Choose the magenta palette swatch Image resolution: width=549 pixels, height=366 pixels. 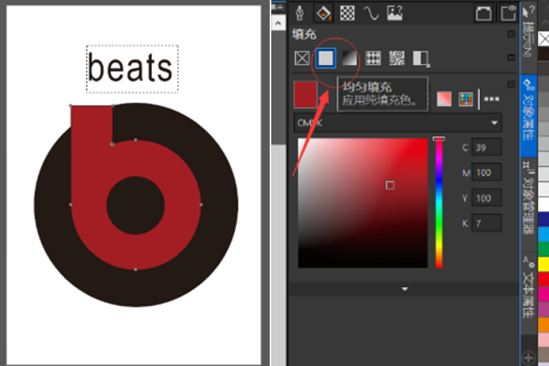tap(544, 295)
